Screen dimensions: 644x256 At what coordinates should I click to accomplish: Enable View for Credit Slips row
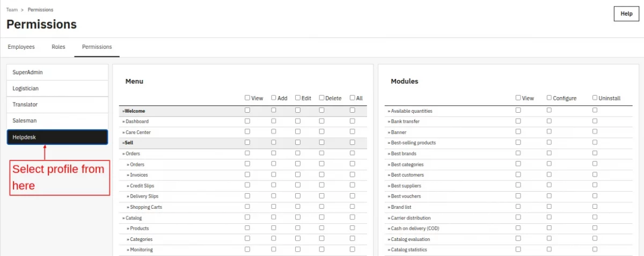pyautogui.click(x=247, y=185)
